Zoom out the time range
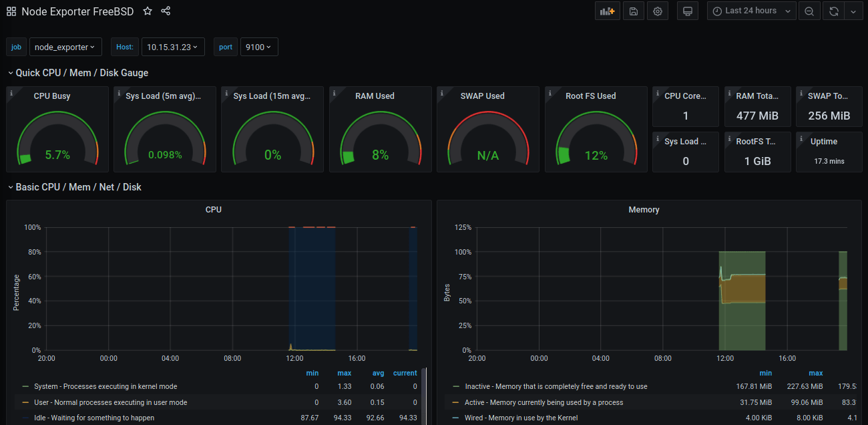868x425 pixels. pyautogui.click(x=809, y=11)
